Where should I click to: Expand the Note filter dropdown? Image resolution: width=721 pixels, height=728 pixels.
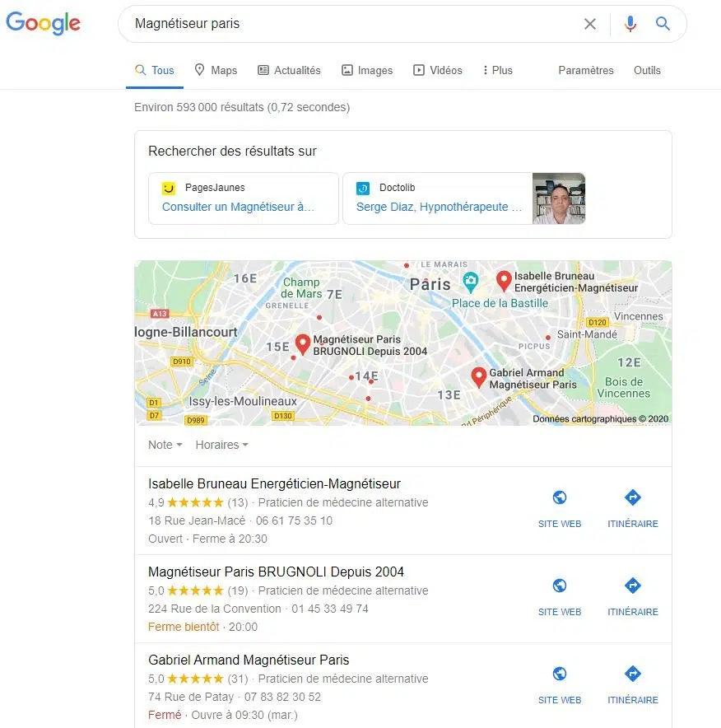tap(165, 445)
